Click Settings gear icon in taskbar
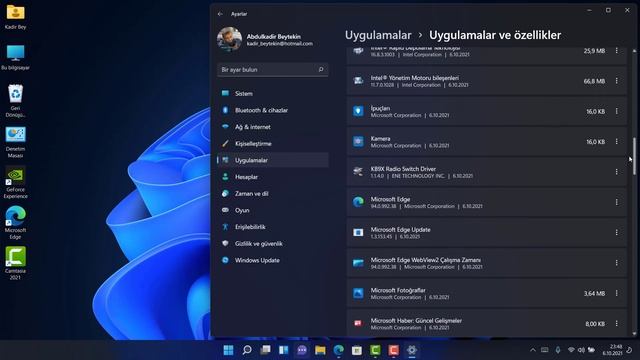Viewport: 640px width, 360px height. click(412, 350)
